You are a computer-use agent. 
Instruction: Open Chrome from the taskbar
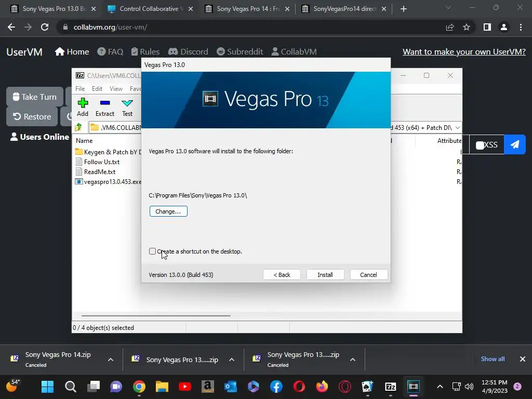pyautogui.click(x=139, y=387)
